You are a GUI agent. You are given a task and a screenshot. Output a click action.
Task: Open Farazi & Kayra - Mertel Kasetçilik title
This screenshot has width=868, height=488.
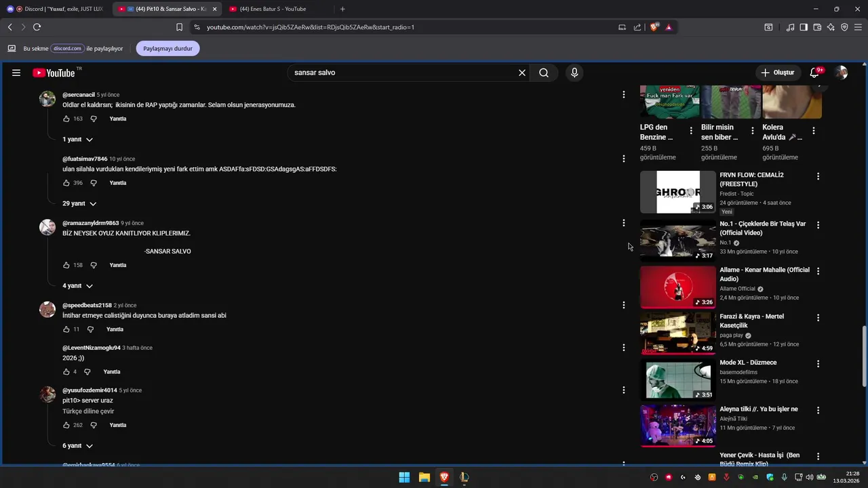click(x=752, y=321)
